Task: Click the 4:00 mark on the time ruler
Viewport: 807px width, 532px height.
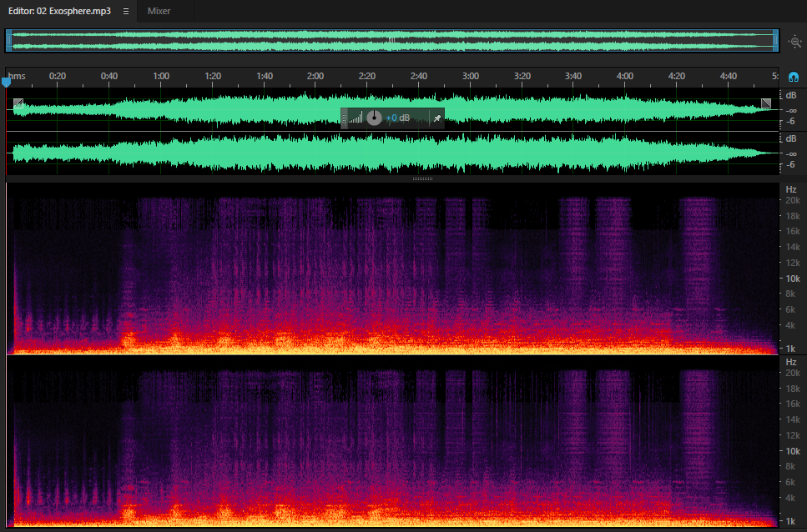Action: [x=625, y=76]
